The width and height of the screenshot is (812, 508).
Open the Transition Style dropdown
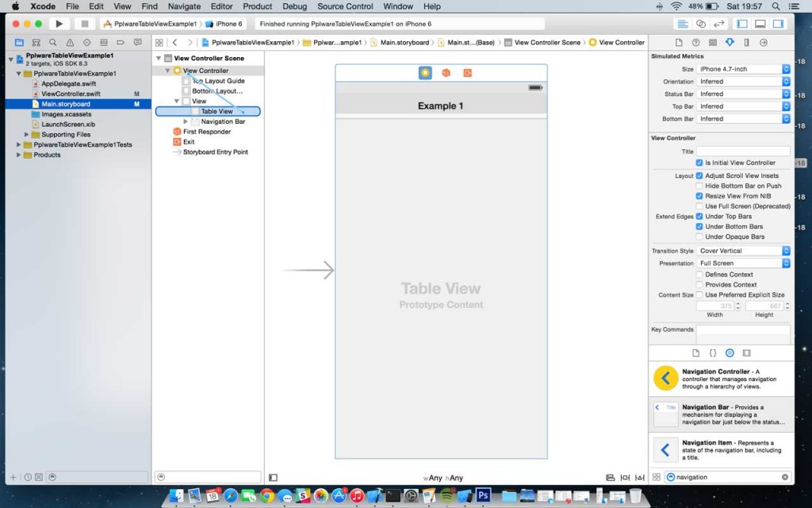743,251
